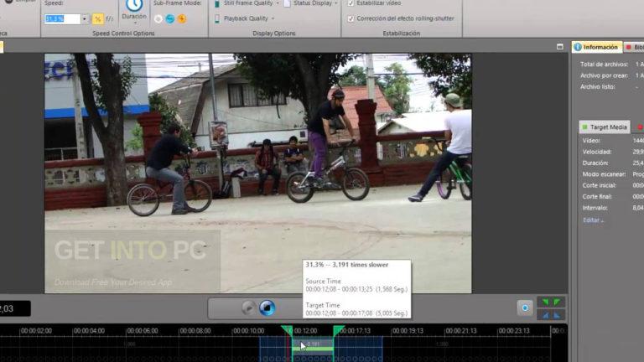Click the Información tab info icon
Screen dimensions: 644x362
pos(578,47)
